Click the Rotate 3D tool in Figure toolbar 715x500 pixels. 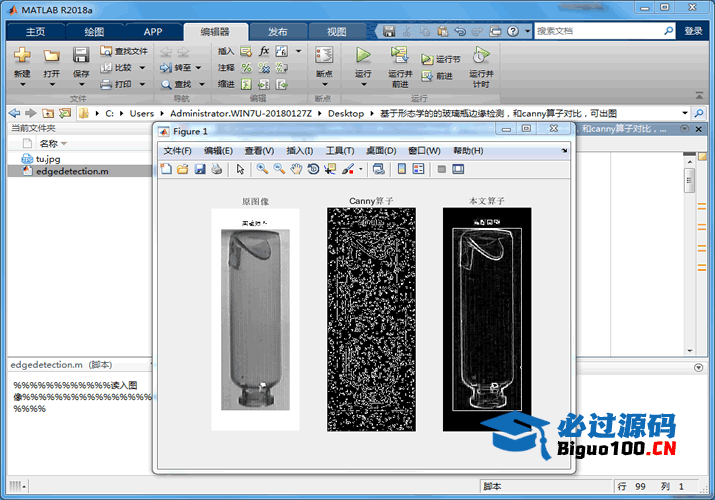[313, 169]
